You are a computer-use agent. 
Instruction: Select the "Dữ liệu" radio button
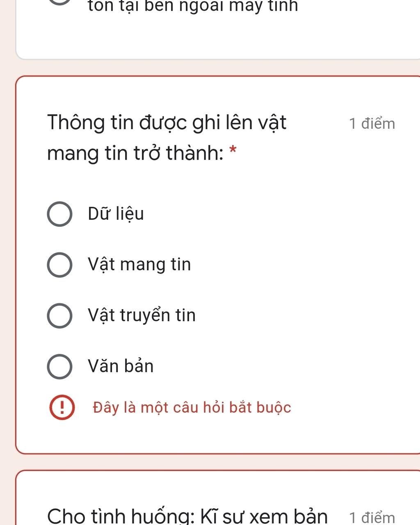[x=60, y=214]
